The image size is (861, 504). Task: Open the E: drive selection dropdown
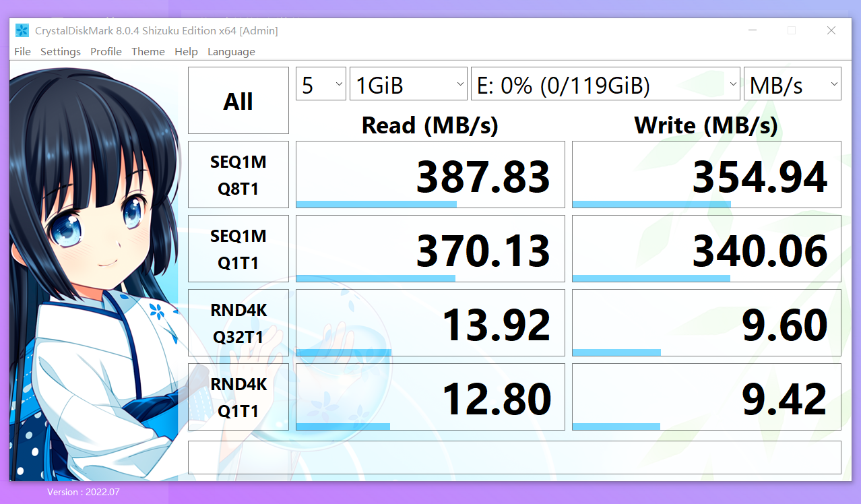(x=604, y=84)
